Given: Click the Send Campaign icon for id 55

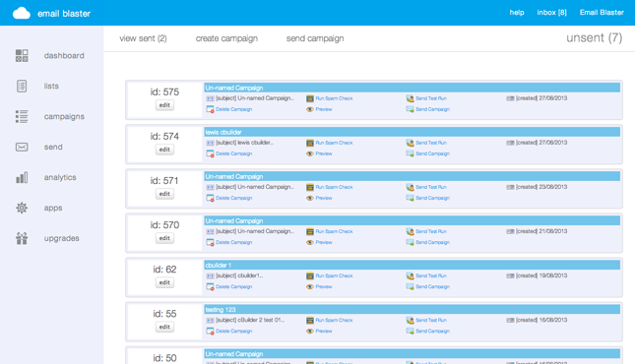Looking at the screenshot, I should pos(410,332).
